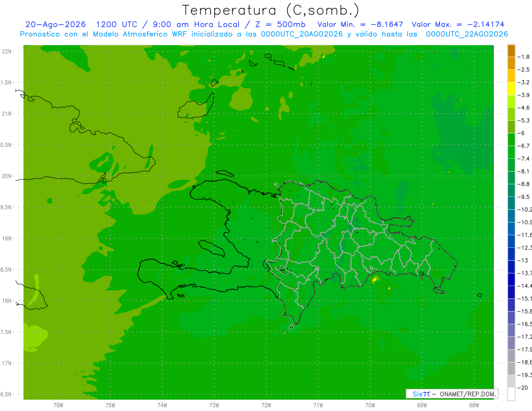Viewport: 532px width, 411px height.
Task: Pick the white swatch below -20
Action: pyautogui.click(x=511, y=394)
